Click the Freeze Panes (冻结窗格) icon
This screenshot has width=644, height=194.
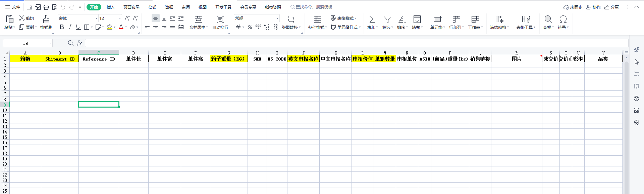(x=499, y=19)
